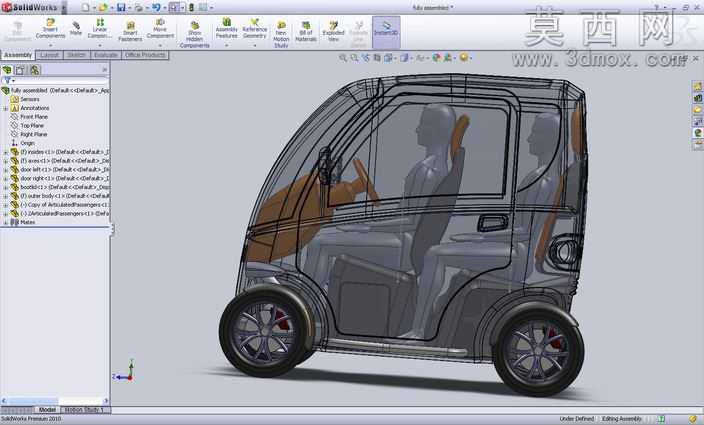
Task: Open View Orientation icon
Action: pos(388,58)
